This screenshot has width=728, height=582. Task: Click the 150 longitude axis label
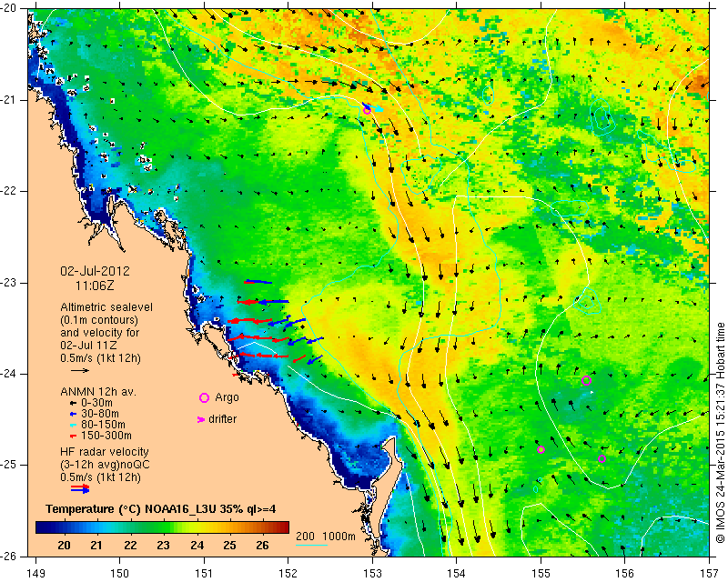pos(120,574)
